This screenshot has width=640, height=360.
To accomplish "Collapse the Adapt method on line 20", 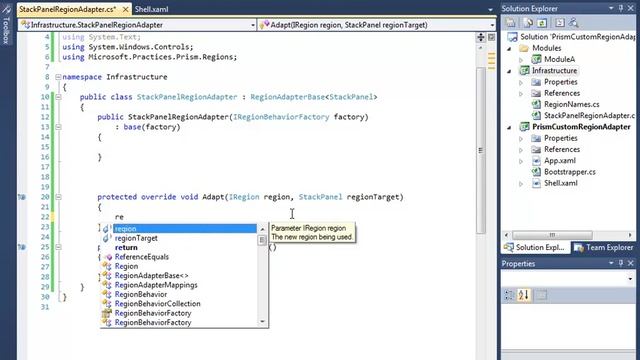I will click(x=58, y=197).
